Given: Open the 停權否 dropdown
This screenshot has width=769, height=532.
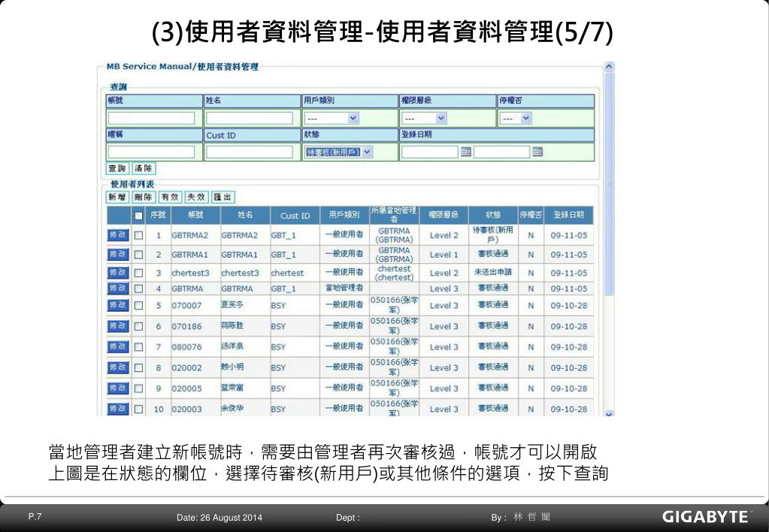Looking at the screenshot, I should tap(516, 118).
